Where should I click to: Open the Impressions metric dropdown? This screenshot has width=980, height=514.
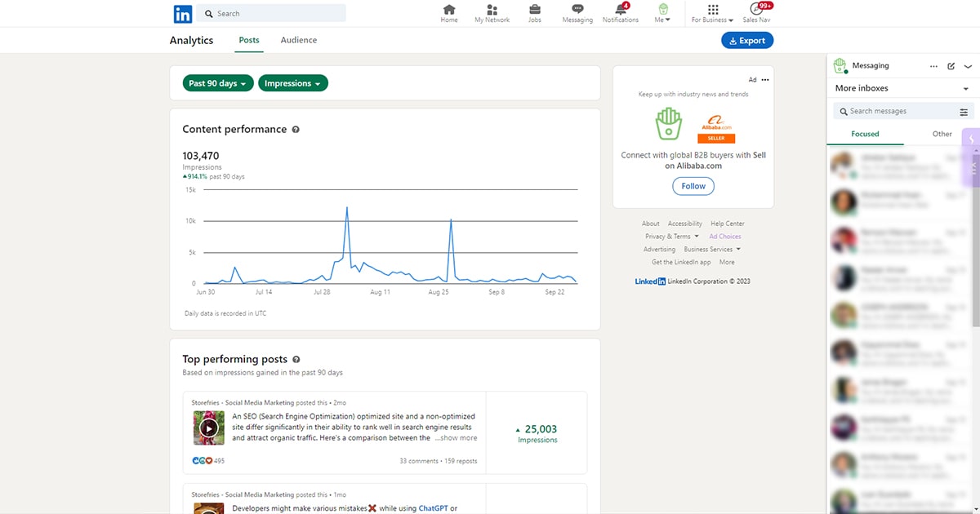coord(292,83)
